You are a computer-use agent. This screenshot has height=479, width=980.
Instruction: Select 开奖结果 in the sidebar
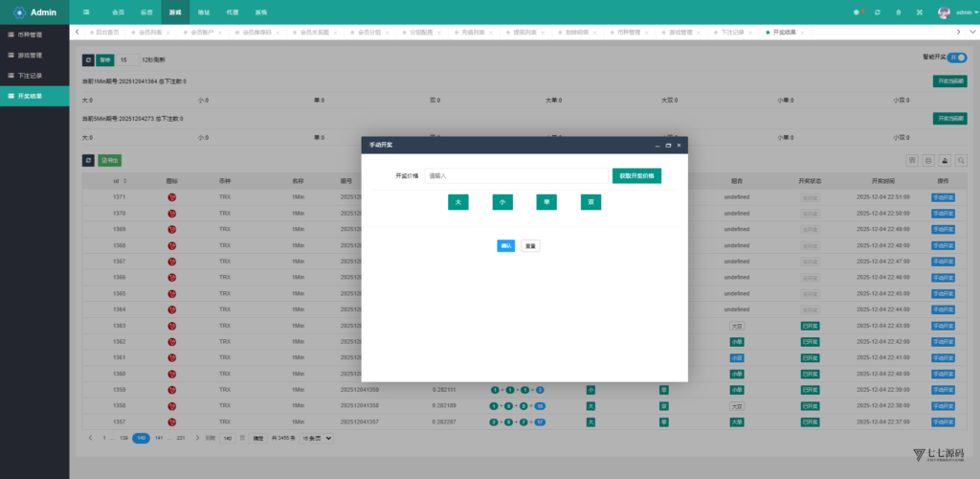click(x=34, y=97)
